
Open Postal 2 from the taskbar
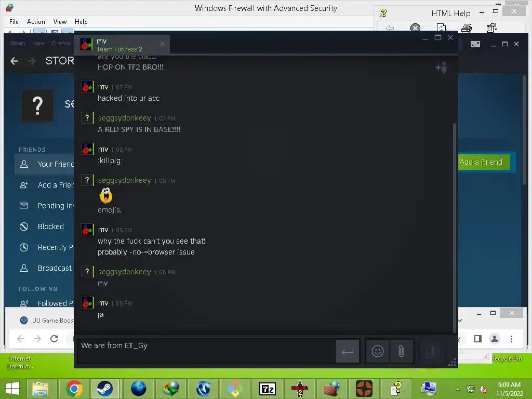coord(300,389)
